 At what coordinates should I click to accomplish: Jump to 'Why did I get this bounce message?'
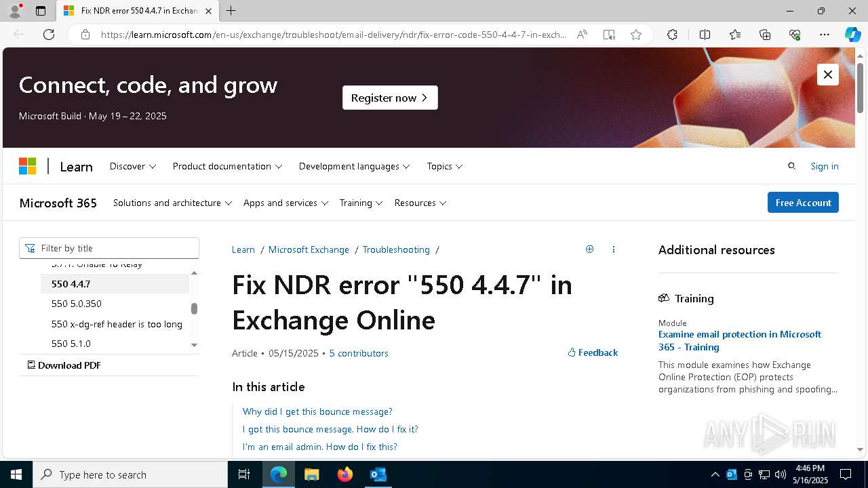coord(317,411)
